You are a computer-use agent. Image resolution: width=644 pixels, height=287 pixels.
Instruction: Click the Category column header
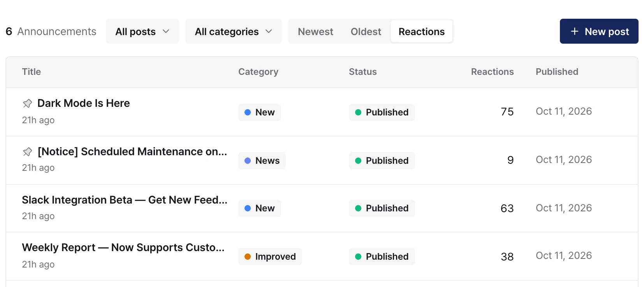tap(258, 72)
